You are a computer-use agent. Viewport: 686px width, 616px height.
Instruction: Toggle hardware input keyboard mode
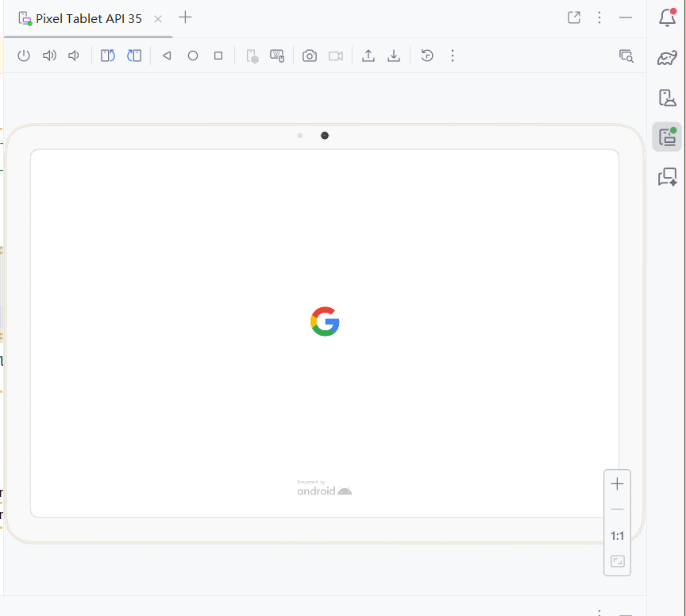277,56
